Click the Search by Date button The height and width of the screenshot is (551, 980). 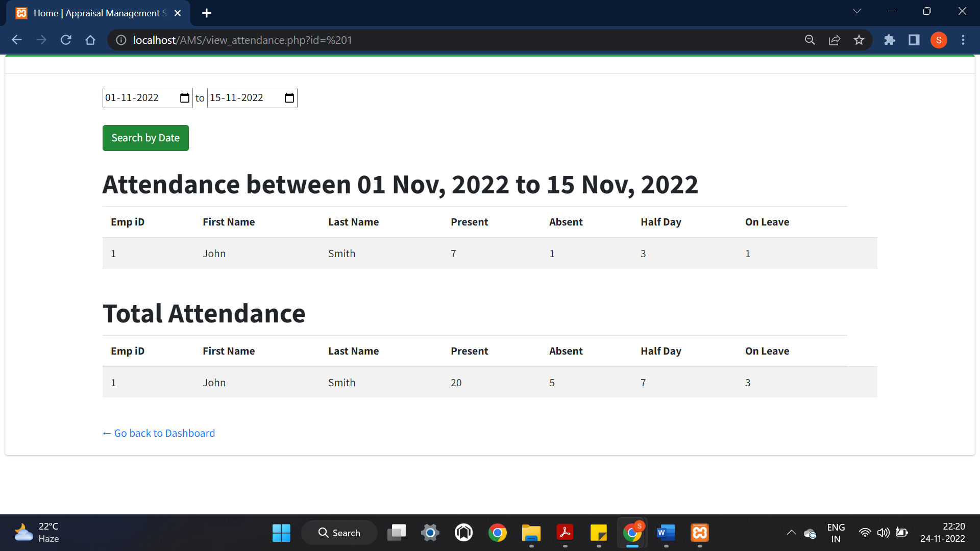coord(145,138)
